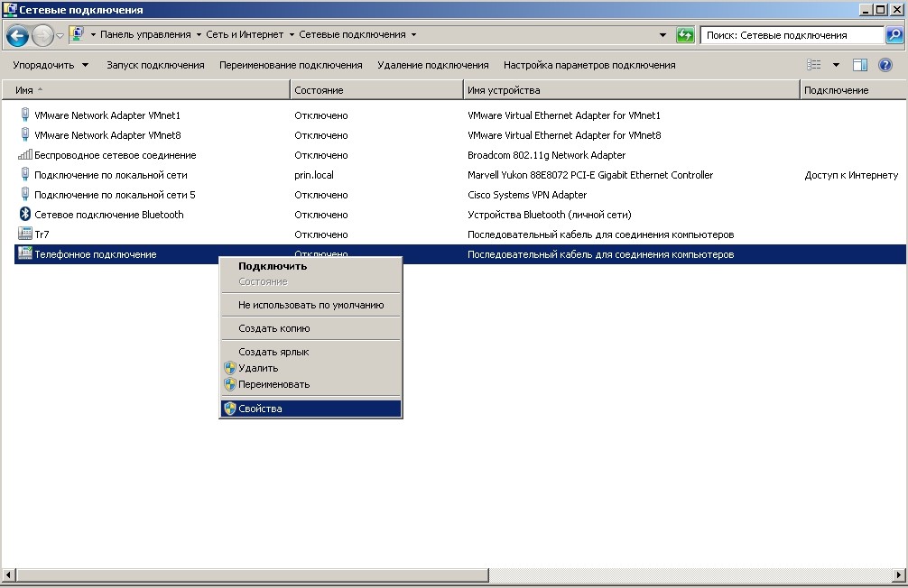Screen dimensions: 908x588
Task: Click Доступ к Интернету cell
Action: pos(851,175)
